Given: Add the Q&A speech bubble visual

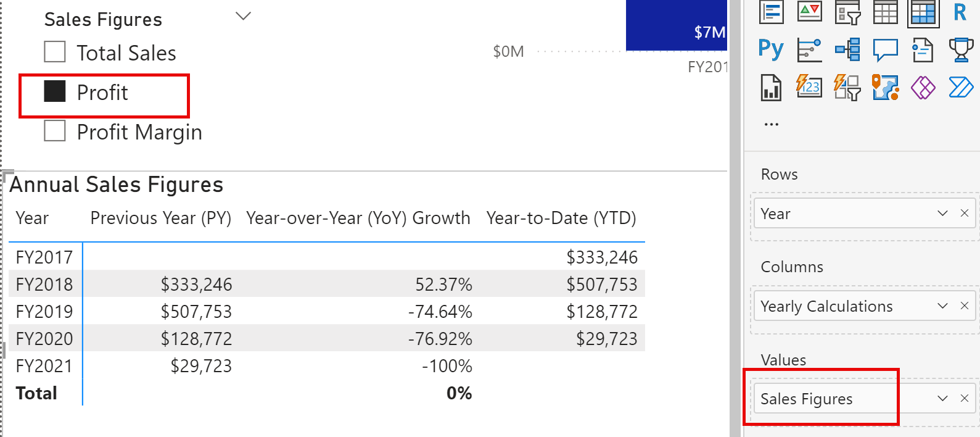Looking at the screenshot, I should tap(885, 50).
